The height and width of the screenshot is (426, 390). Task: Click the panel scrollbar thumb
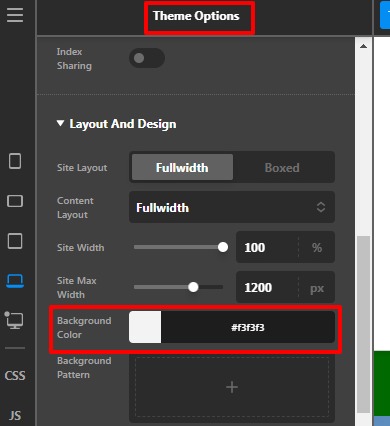364,324
